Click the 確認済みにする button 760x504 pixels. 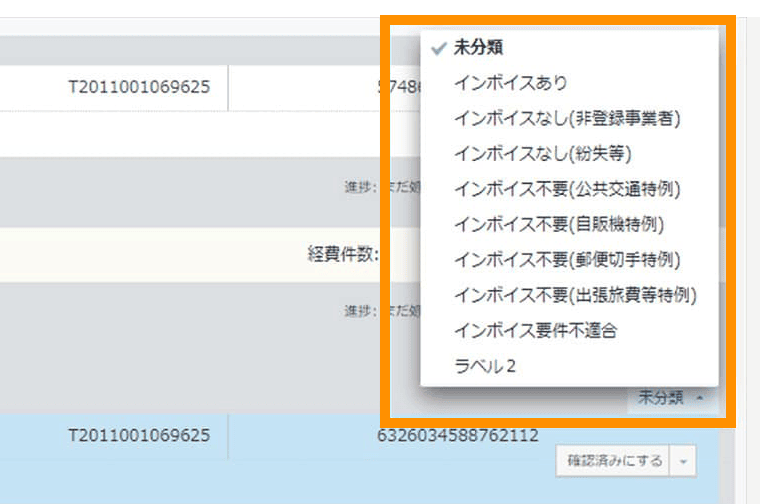click(x=614, y=461)
